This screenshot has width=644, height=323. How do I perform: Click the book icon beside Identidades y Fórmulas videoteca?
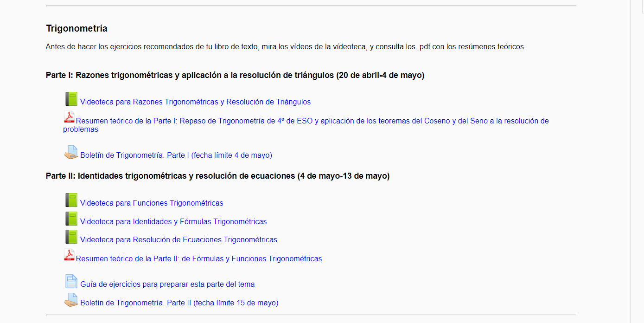click(x=71, y=219)
